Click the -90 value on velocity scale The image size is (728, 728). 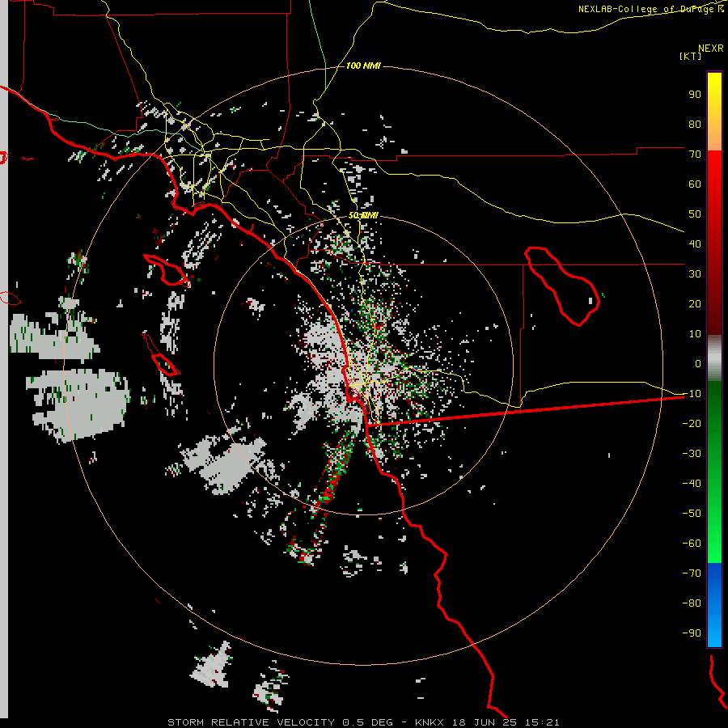692,633
